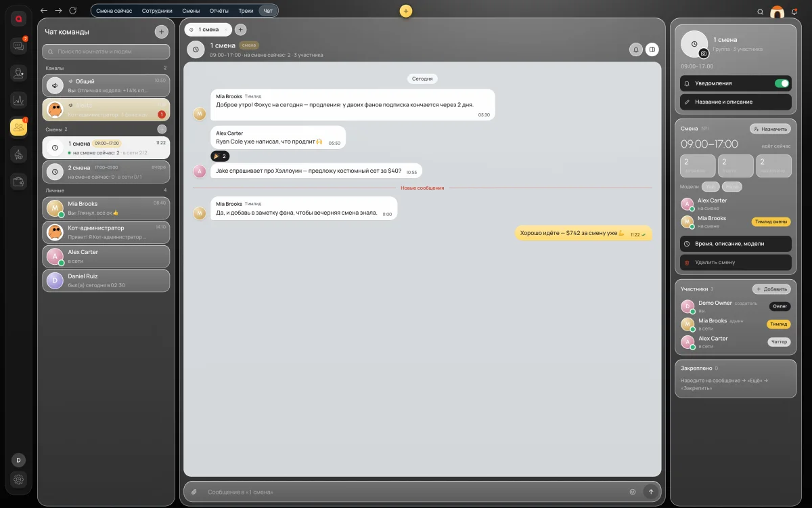Open Кот-администратор personal chat
Image resolution: width=812 pixels, height=508 pixels.
(x=106, y=232)
